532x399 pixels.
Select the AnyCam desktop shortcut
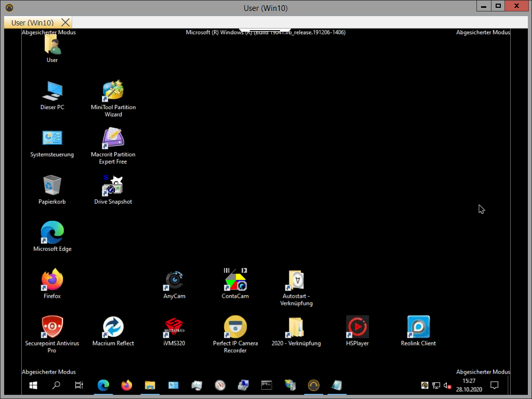[x=174, y=281]
